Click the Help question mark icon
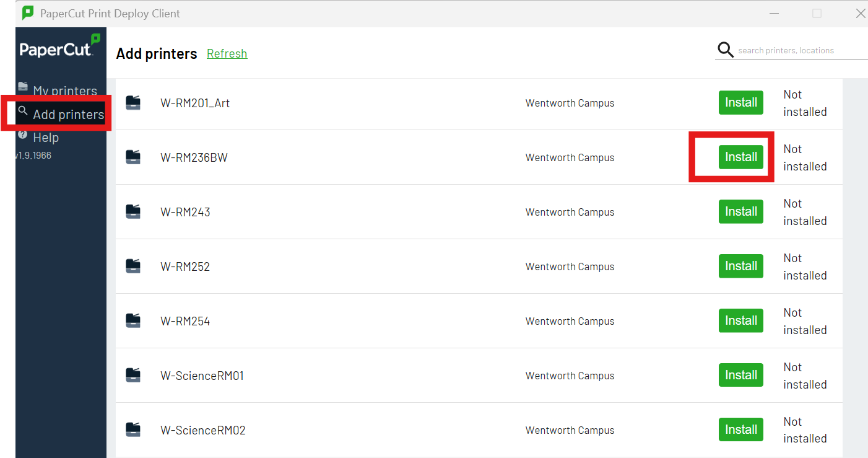This screenshot has height=458, width=868. (23, 134)
